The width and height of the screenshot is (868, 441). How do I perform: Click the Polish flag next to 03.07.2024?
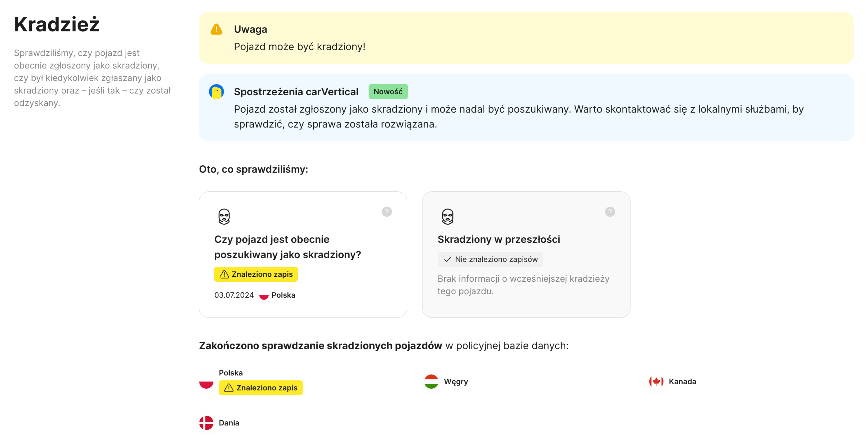click(x=264, y=295)
